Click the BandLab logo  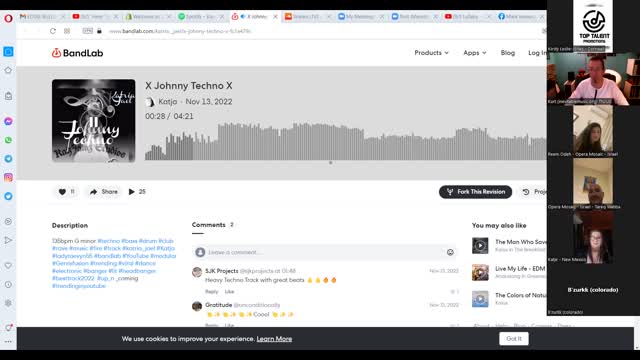point(78,53)
